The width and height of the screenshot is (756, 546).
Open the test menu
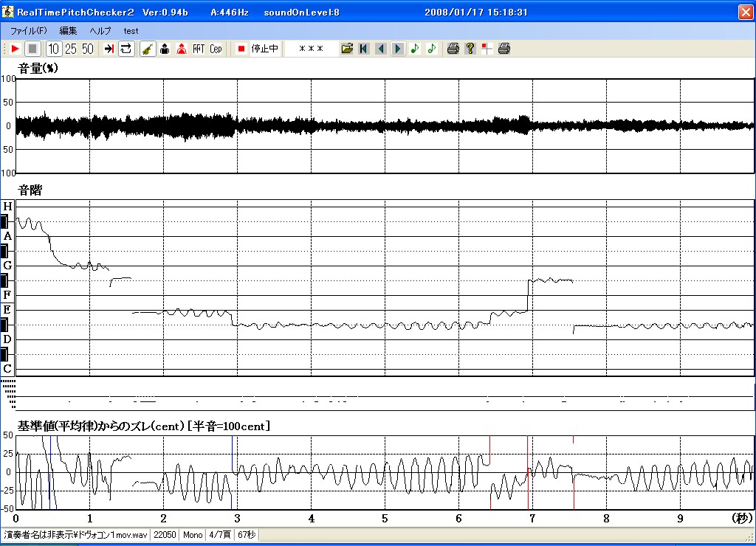point(131,31)
